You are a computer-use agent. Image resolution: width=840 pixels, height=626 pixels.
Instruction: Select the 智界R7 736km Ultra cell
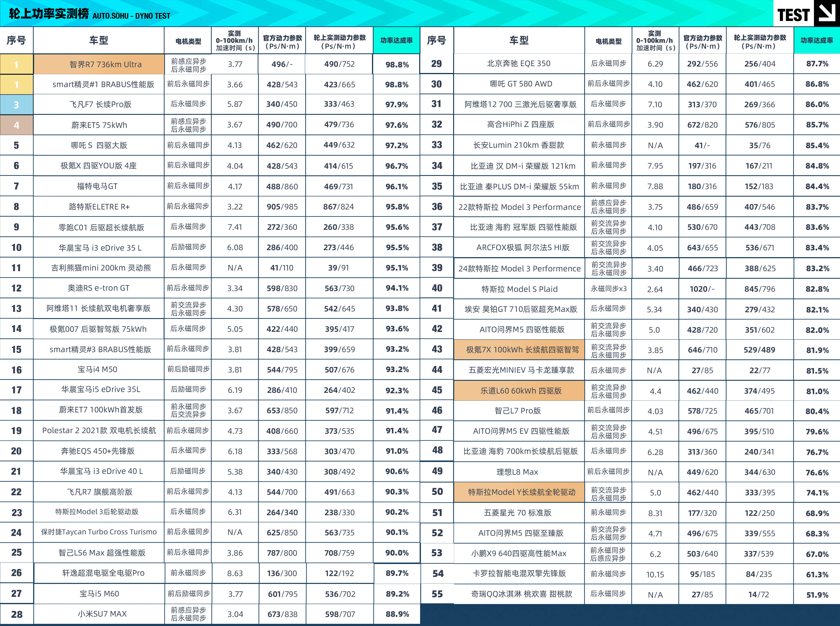pyautogui.click(x=99, y=64)
